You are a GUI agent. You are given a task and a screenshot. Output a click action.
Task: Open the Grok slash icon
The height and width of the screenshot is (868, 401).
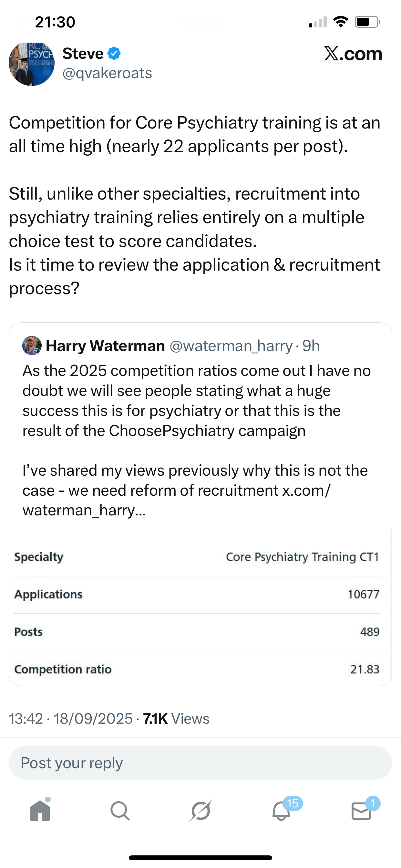(x=200, y=811)
